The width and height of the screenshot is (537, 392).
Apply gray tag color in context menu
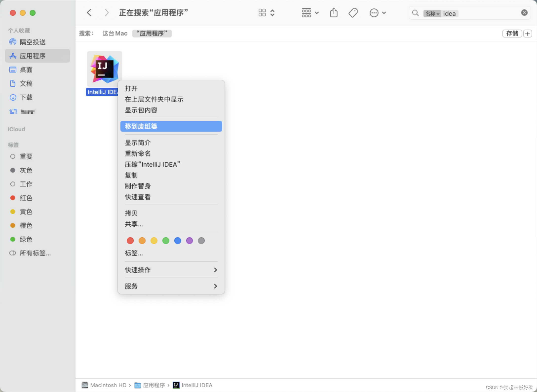coord(201,241)
